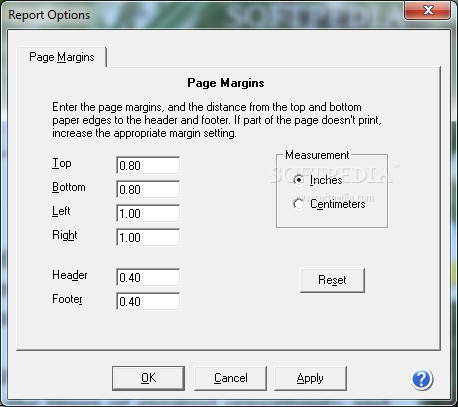Click the Header label text
Screen dimensions: 458x407
point(70,275)
